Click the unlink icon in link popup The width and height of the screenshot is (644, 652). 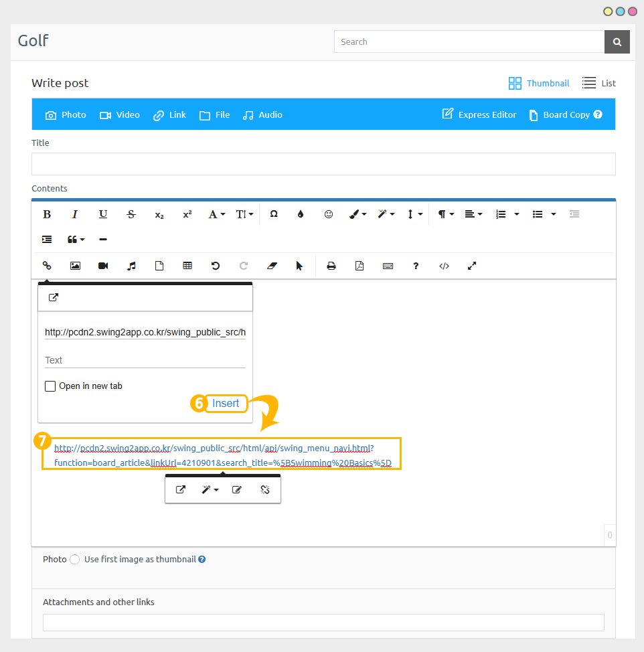point(265,489)
